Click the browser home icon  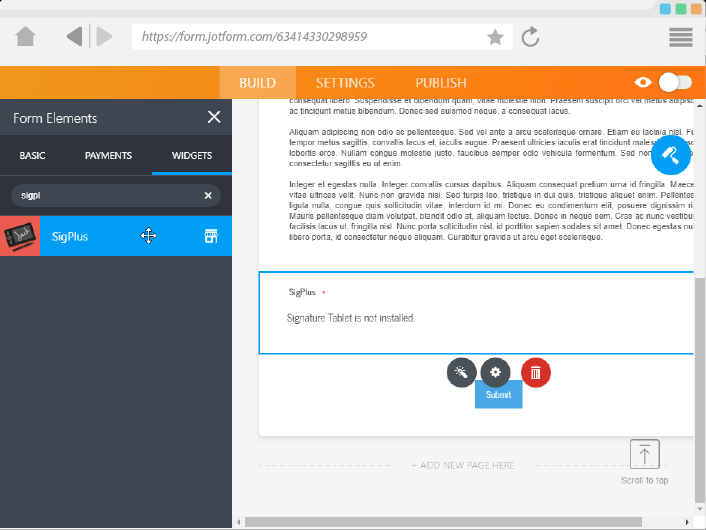tap(26, 37)
